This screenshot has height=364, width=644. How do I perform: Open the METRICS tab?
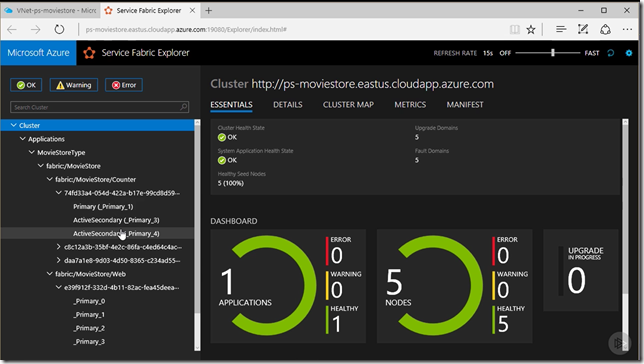tap(410, 105)
